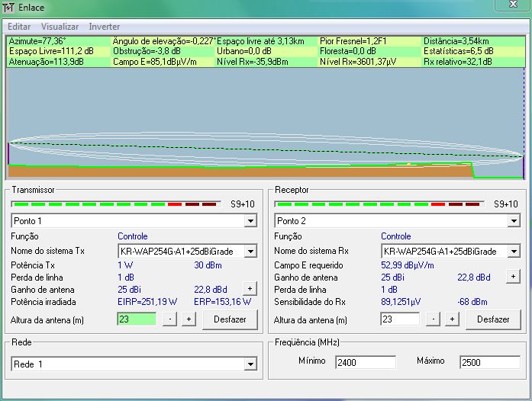Expand the Ponto 2 receiver dropdown
This screenshot has width=532, height=401.
[513, 221]
